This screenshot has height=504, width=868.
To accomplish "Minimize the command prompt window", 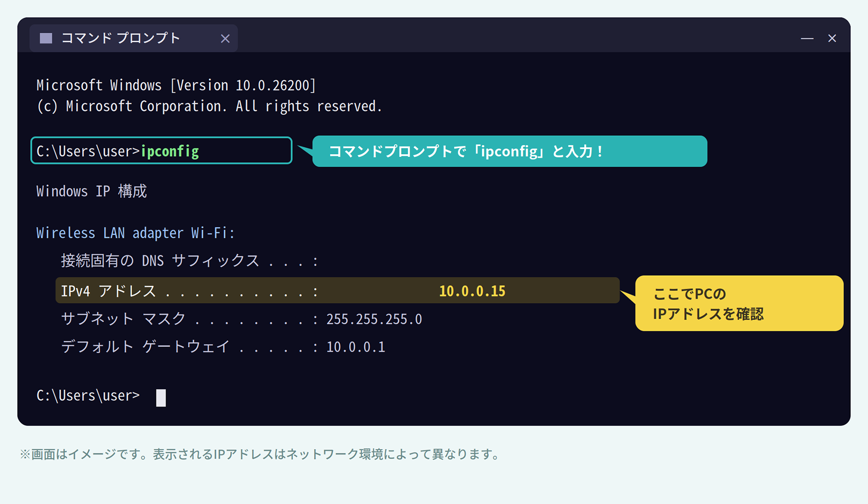I will (x=807, y=38).
